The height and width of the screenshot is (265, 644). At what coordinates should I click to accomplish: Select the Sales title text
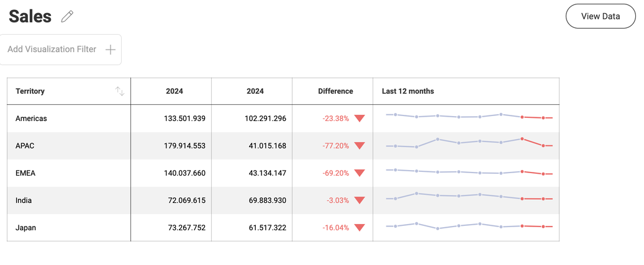30,16
